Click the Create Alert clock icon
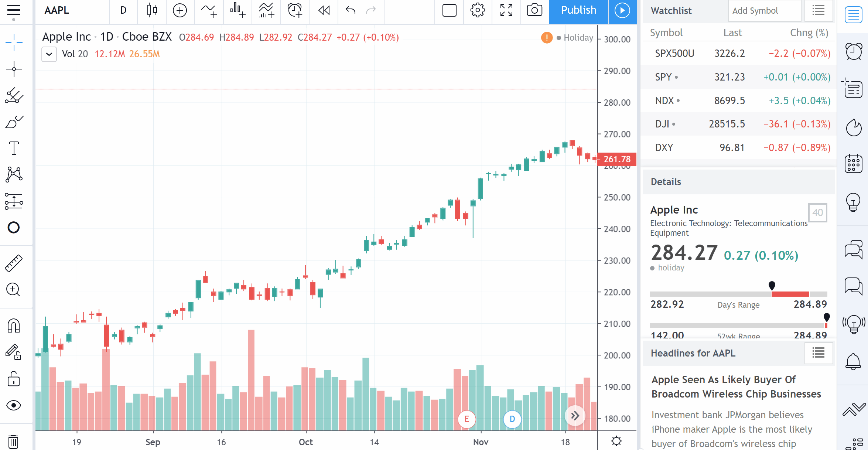Screen dimensions: 868x450 pyautogui.click(x=295, y=10)
